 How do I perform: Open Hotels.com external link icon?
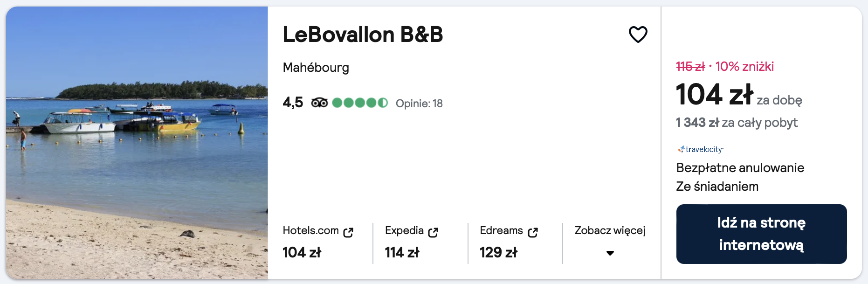point(348,232)
